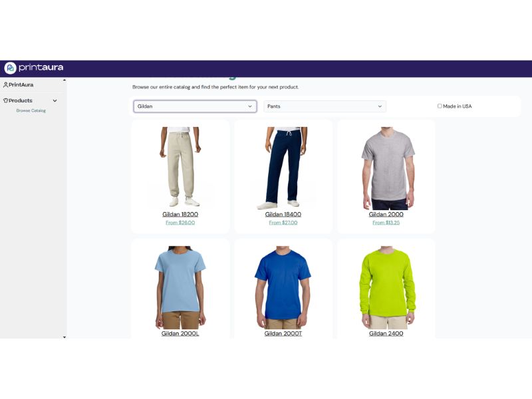
Task: Click the beige sweatpants product image
Action: coord(180,167)
